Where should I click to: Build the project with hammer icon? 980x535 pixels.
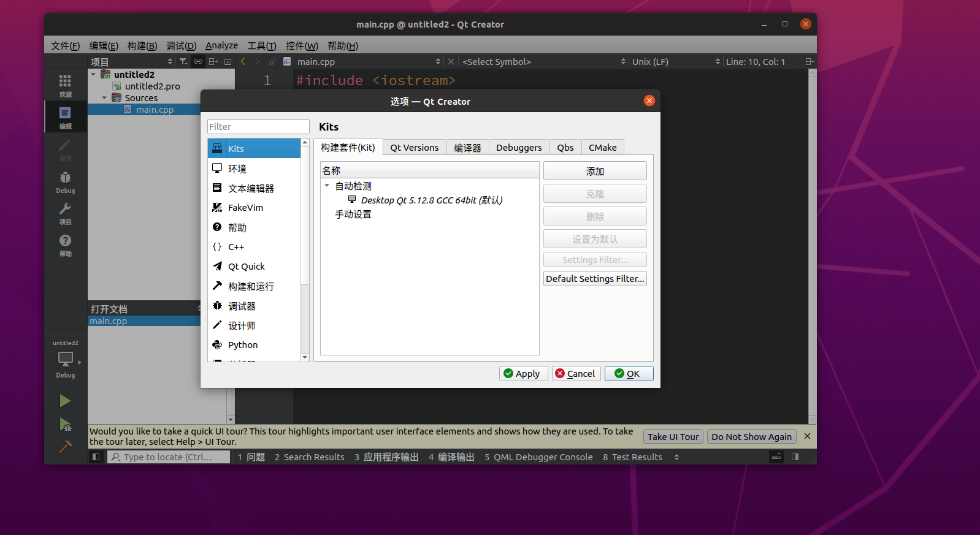(65, 447)
